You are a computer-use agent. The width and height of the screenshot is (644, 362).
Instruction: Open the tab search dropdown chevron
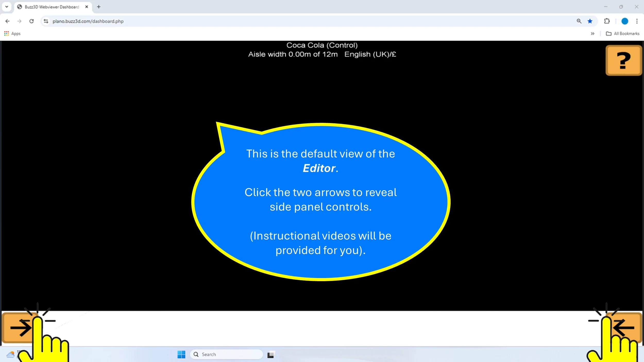pyautogui.click(x=7, y=7)
